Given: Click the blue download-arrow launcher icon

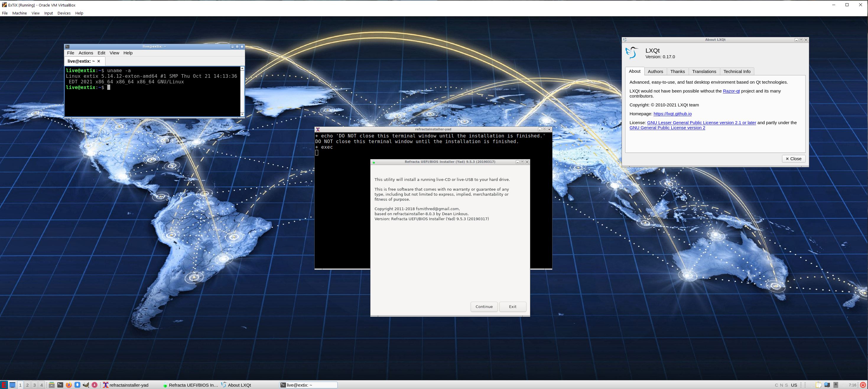Looking at the screenshot, I should click(x=77, y=385).
